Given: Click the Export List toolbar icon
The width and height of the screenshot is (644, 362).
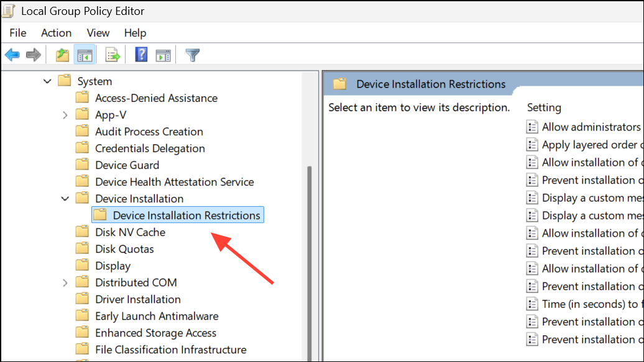Looking at the screenshot, I should point(112,55).
